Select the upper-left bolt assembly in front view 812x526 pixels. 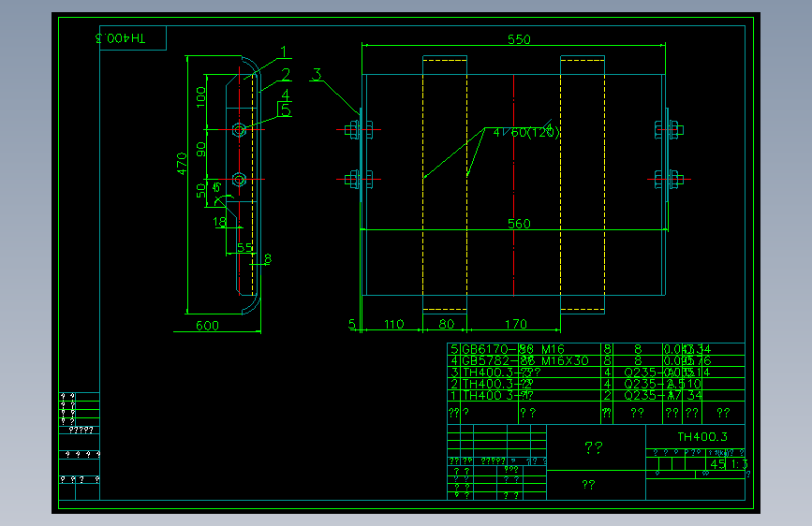359,130
